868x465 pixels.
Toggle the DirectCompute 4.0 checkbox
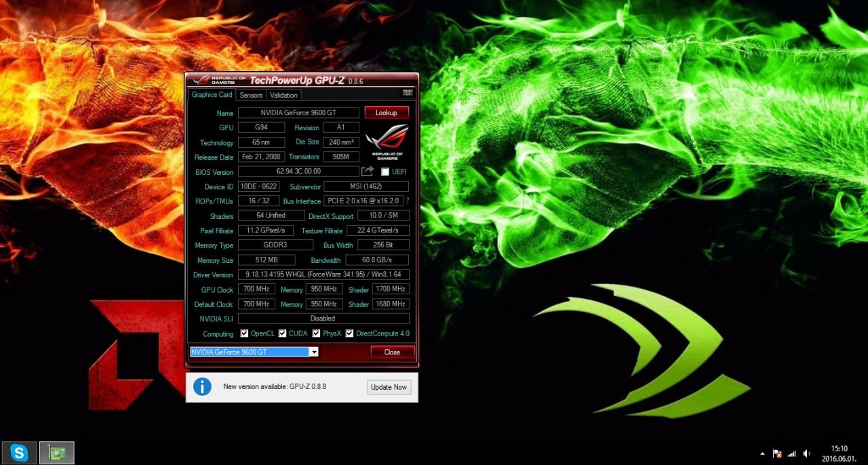pos(350,333)
